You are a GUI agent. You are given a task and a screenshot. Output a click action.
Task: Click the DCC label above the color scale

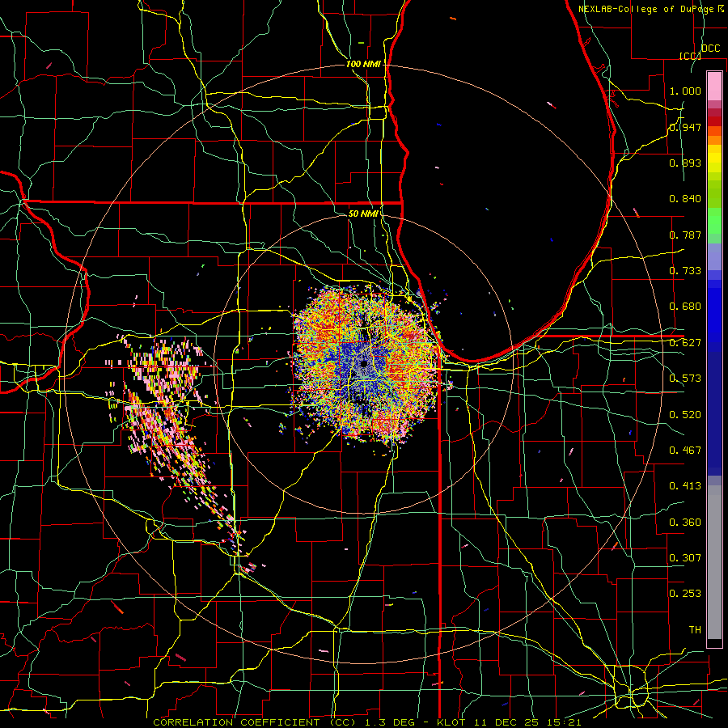[x=711, y=49]
